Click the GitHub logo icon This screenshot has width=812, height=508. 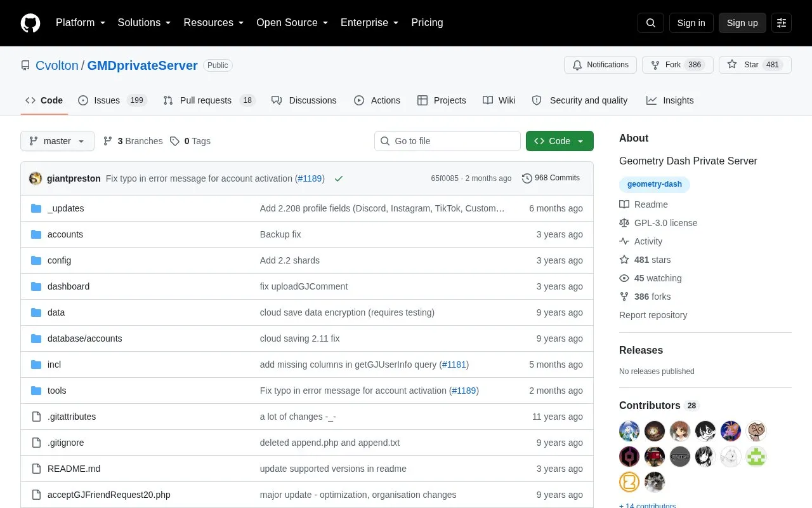pyautogui.click(x=30, y=23)
